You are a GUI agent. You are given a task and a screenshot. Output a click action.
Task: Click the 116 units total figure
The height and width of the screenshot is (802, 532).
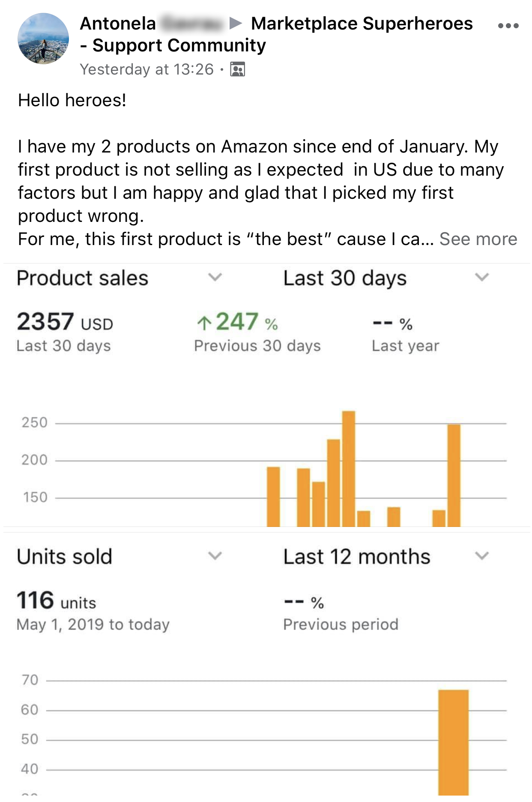56,601
